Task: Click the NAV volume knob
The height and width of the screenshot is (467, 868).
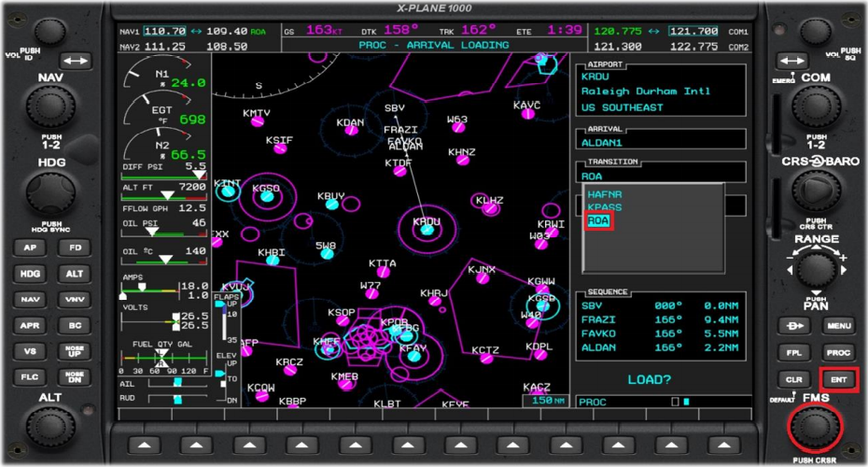Action: pyautogui.click(x=49, y=33)
